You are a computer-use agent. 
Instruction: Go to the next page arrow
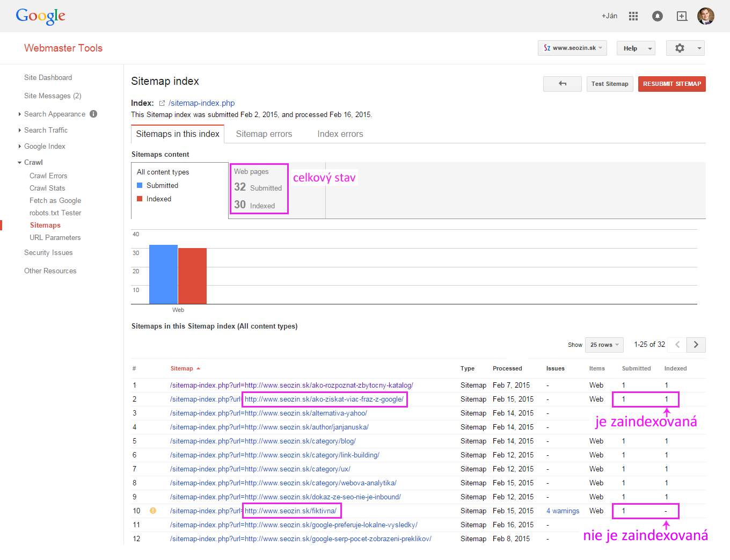(x=696, y=345)
